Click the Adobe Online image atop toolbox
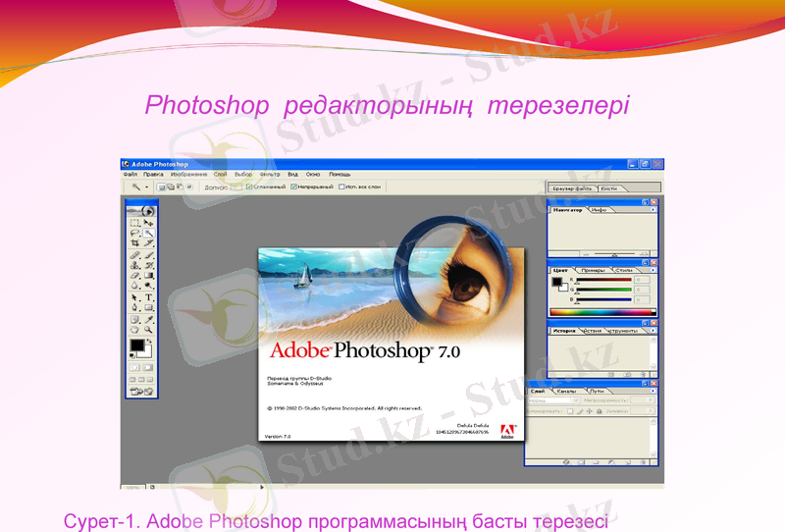785x532 pixels. coord(142,211)
